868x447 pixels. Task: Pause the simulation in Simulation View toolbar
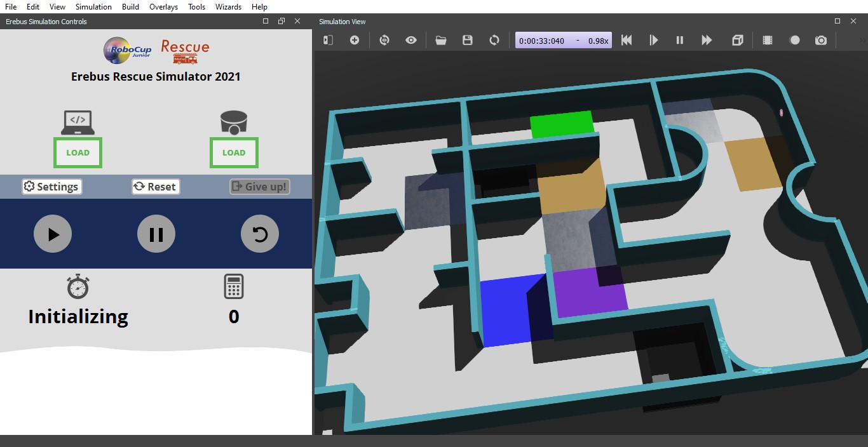pos(680,40)
